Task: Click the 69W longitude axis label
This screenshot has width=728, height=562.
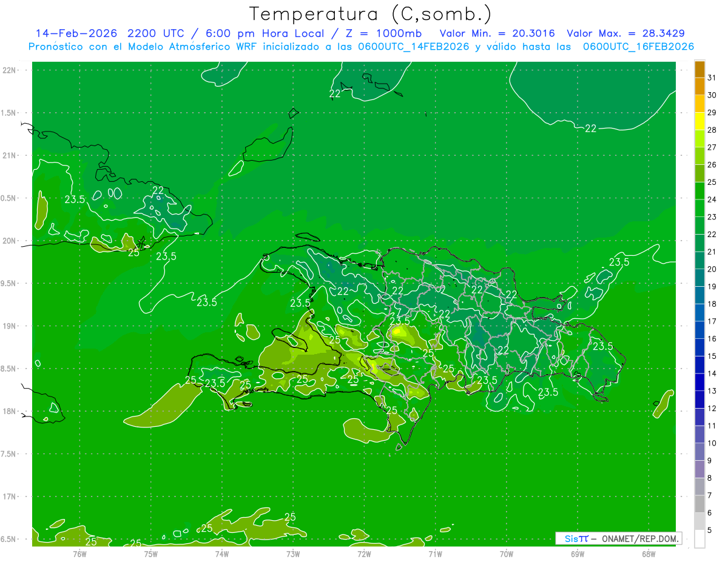Action: (x=578, y=554)
